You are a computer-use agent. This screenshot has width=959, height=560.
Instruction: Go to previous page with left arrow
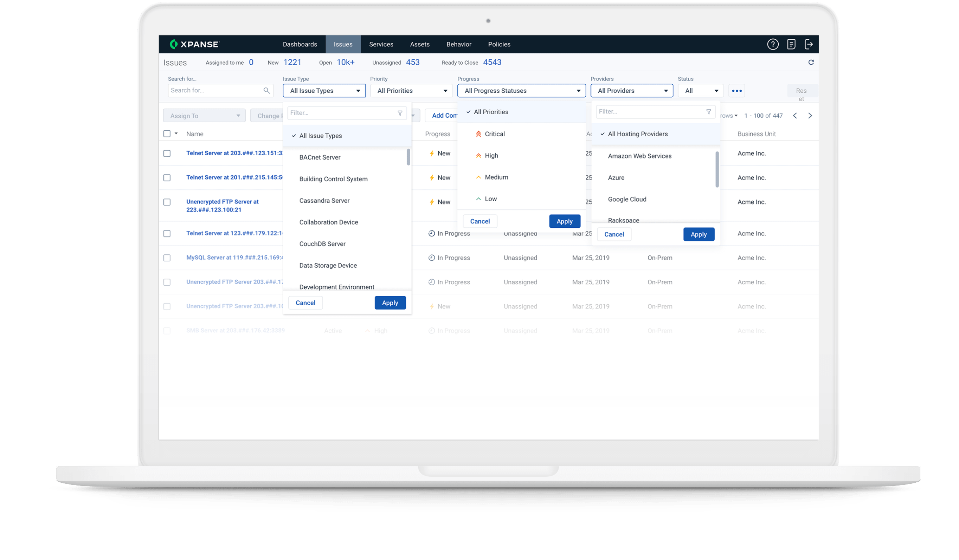[x=795, y=116]
